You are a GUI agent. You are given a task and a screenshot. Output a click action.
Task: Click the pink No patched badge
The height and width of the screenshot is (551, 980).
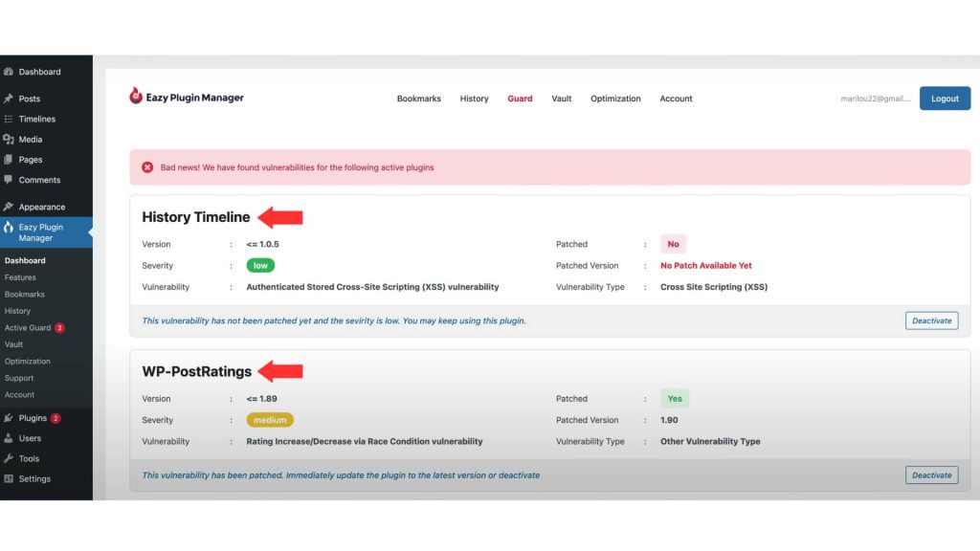point(673,244)
